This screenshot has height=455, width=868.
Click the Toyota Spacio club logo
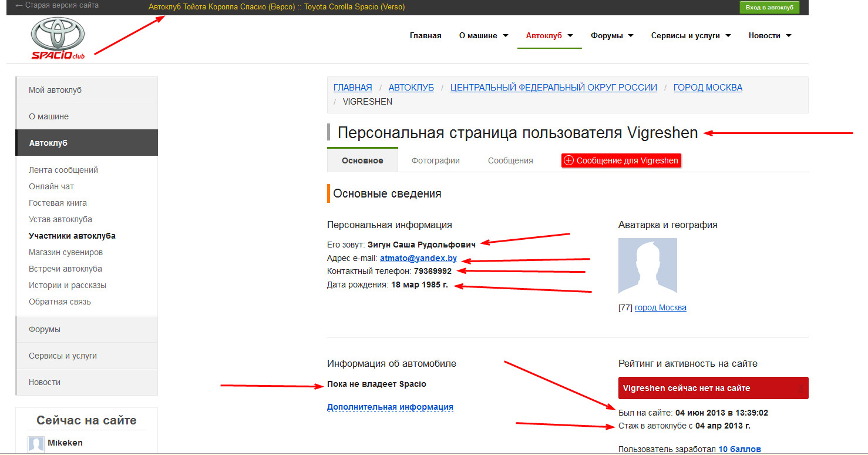(x=58, y=39)
